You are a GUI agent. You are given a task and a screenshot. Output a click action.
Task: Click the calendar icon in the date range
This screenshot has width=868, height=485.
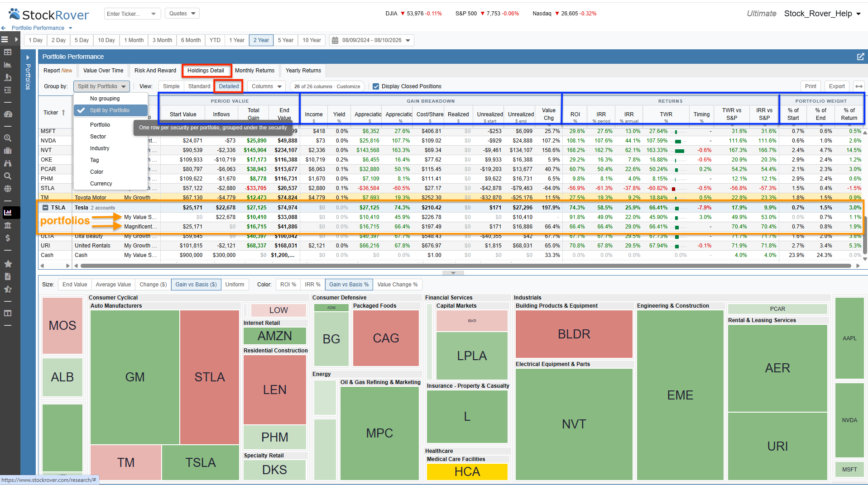point(335,40)
